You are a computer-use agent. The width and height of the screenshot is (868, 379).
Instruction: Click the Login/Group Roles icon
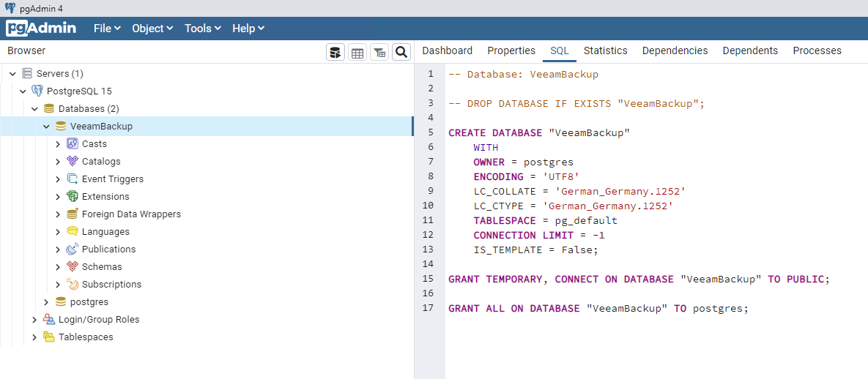(49, 319)
